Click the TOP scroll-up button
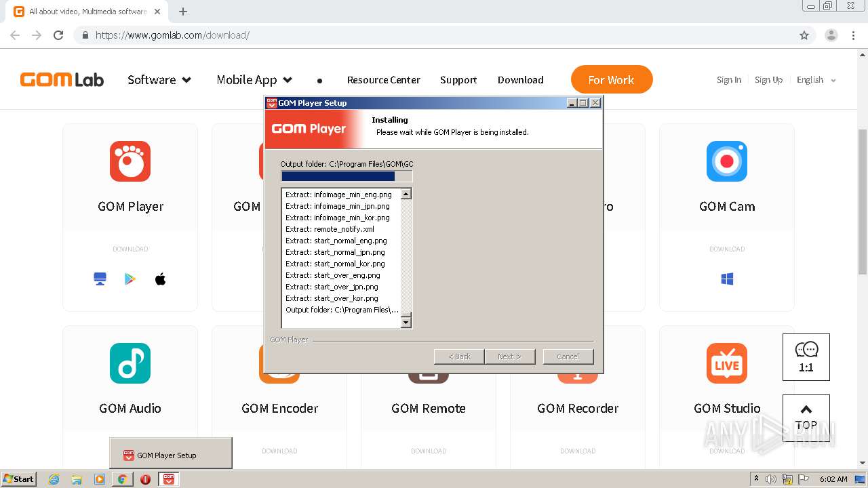This screenshot has height=488, width=868. (x=806, y=418)
